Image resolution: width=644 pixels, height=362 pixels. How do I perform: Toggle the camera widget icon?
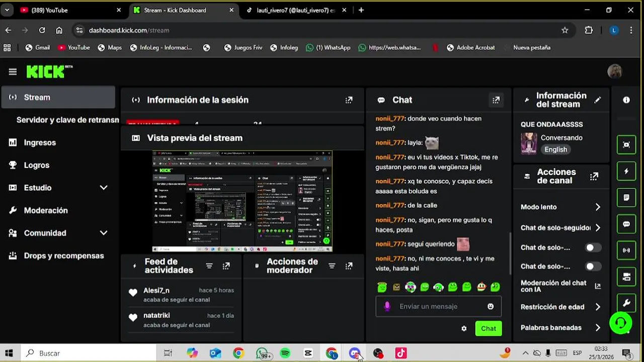click(x=626, y=277)
